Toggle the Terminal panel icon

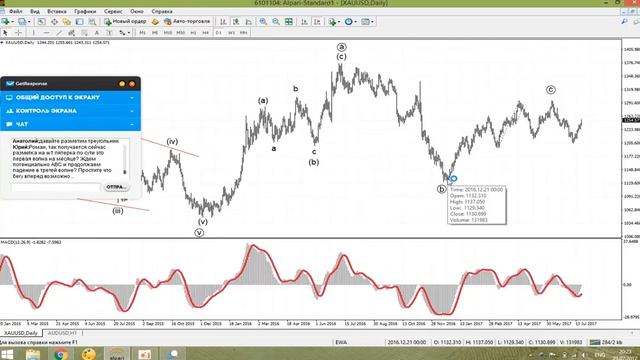point(80,22)
